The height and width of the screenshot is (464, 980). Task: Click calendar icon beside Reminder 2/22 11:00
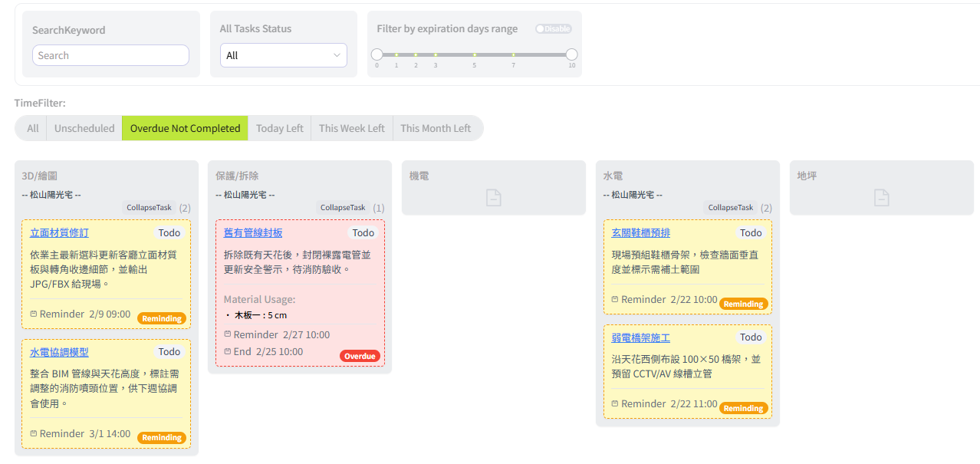(615, 404)
